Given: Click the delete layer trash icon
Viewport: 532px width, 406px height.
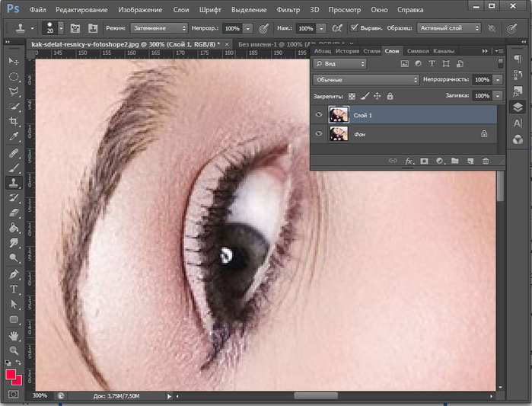Looking at the screenshot, I should tap(486, 161).
